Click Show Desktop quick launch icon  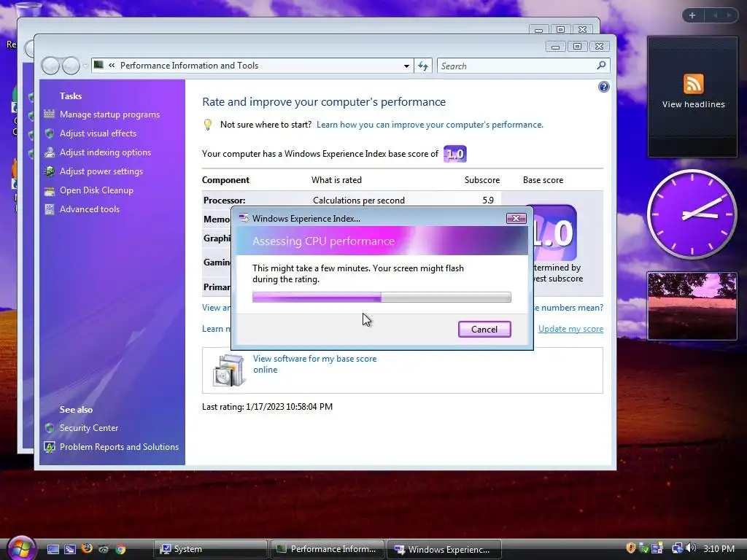point(53,549)
